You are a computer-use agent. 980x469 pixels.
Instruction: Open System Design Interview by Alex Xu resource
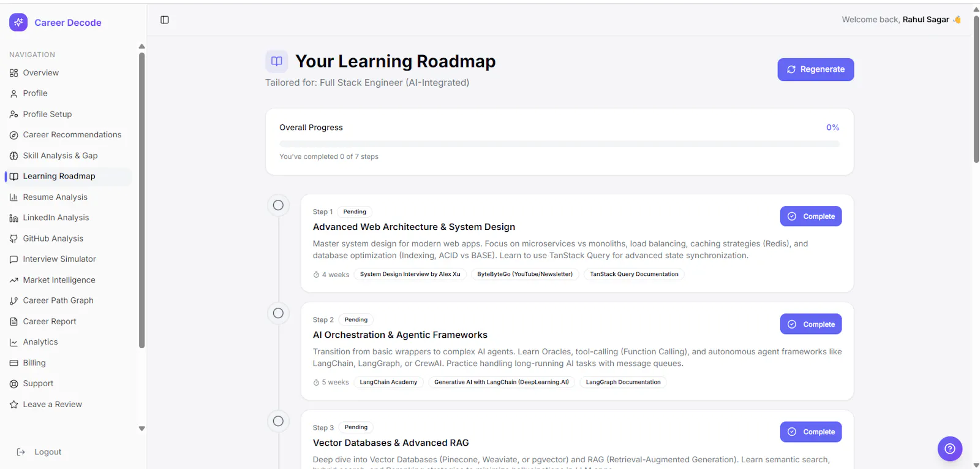pyautogui.click(x=410, y=275)
